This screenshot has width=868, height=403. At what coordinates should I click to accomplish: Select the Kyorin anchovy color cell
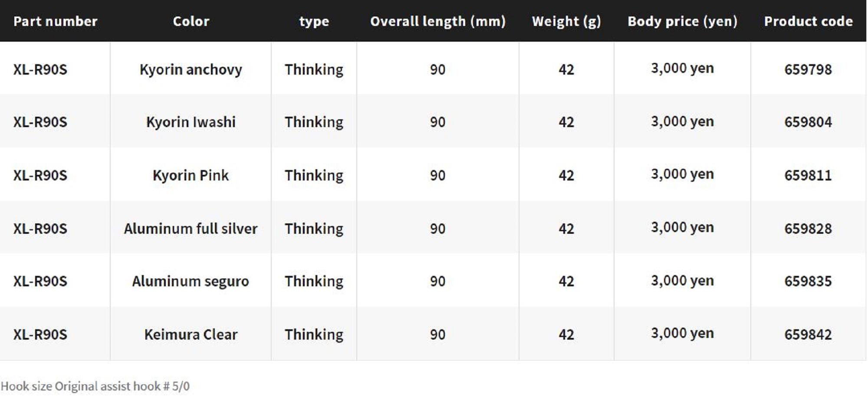[x=191, y=69]
